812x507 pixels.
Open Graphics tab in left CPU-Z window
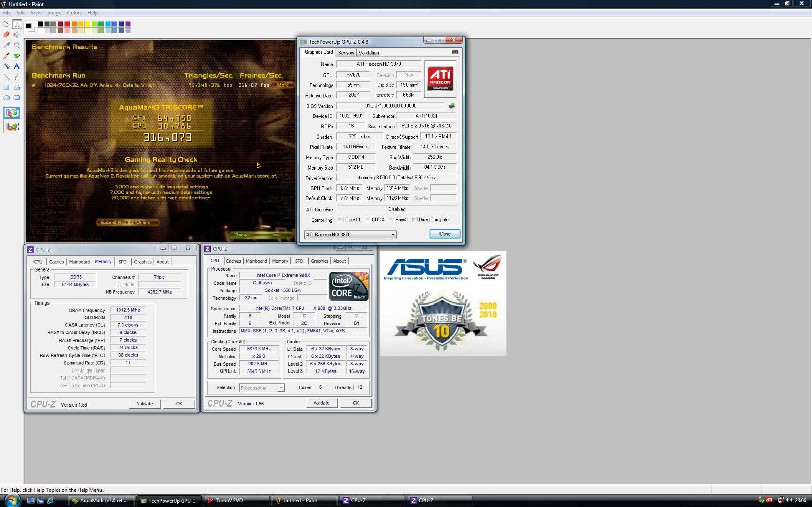[143, 262]
